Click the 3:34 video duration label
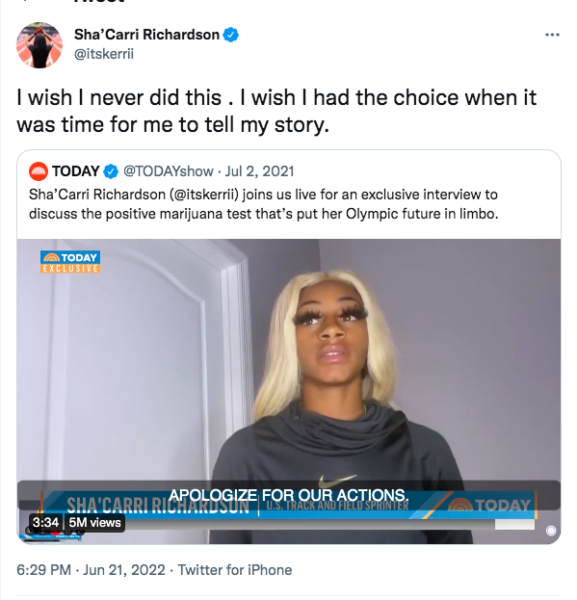The width and height of the screenshot is (577, 600). pos(46,523)
